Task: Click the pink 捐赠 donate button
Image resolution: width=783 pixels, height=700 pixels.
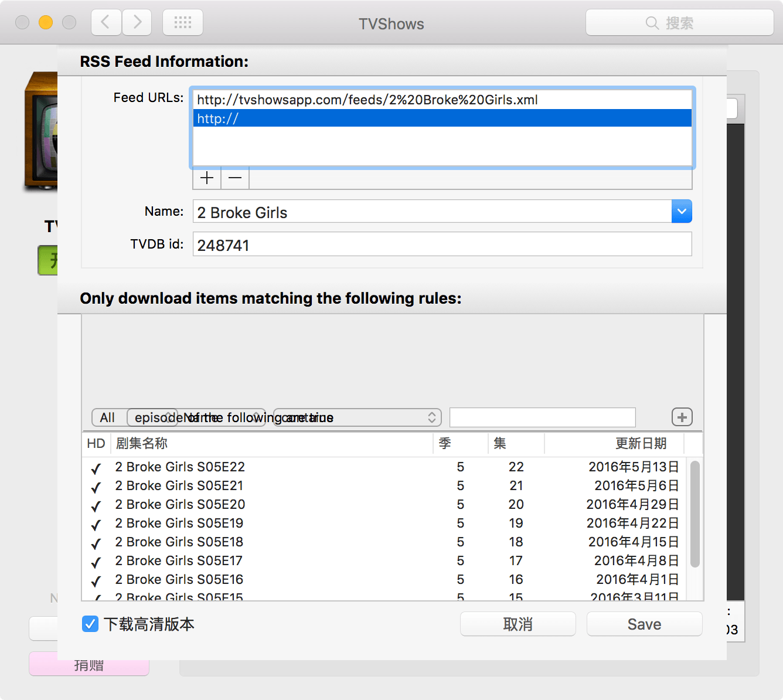Action: 89,667
